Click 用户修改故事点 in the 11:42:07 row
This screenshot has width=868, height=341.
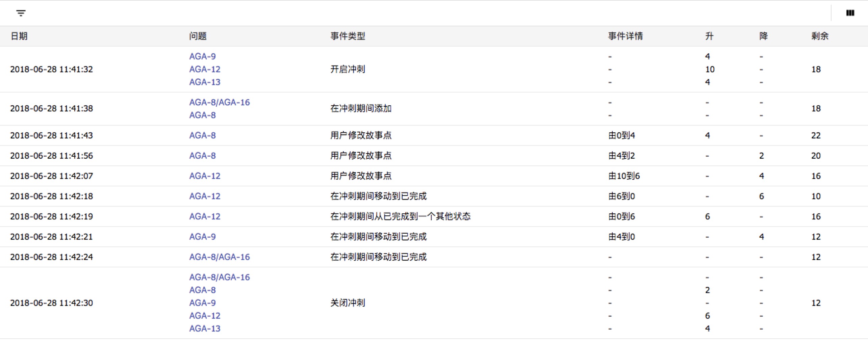coord(361,176)
